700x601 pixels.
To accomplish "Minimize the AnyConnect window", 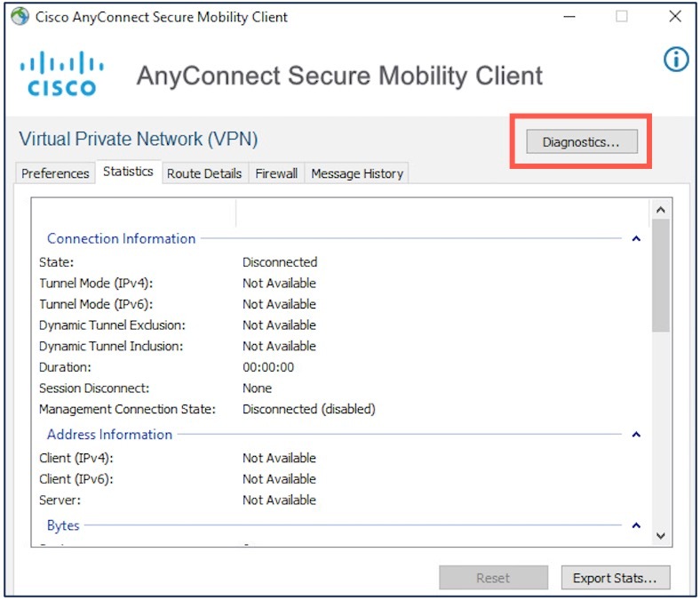I will click(x=569, y=17).
